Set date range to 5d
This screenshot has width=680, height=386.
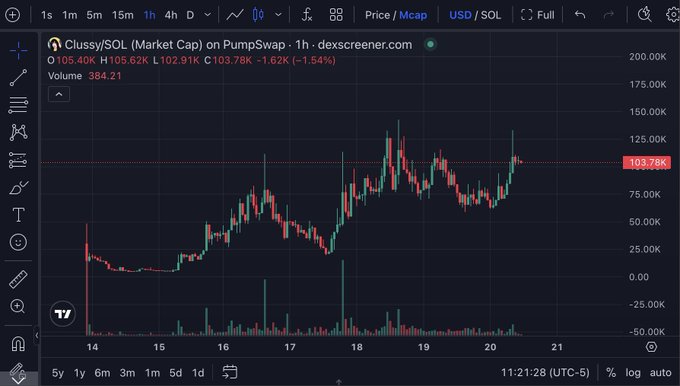[176, 373]
